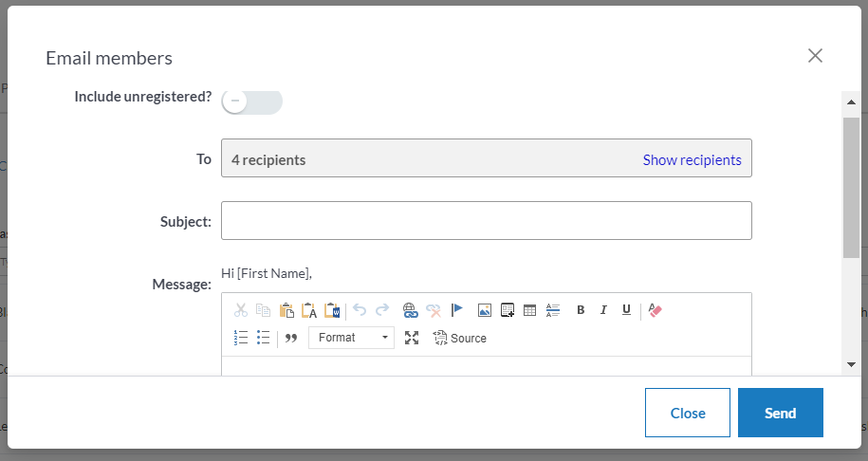
Task: Apply italic formatting
Action: click(603, 310)
